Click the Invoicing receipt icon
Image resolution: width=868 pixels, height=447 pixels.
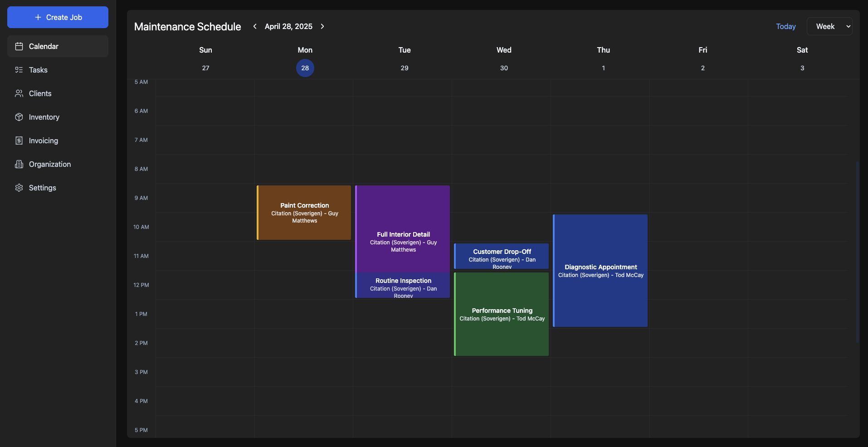[x=19, y=141]
